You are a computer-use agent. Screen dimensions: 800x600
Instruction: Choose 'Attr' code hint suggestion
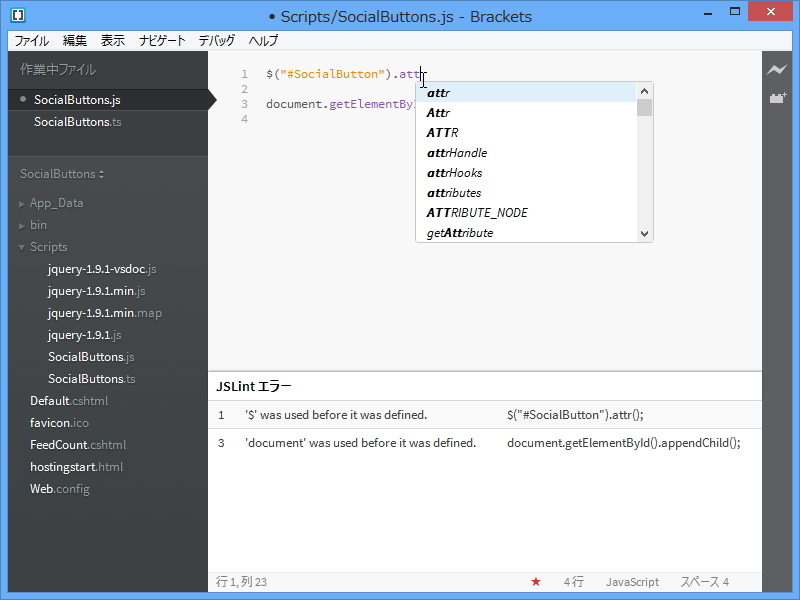[527, 113]
